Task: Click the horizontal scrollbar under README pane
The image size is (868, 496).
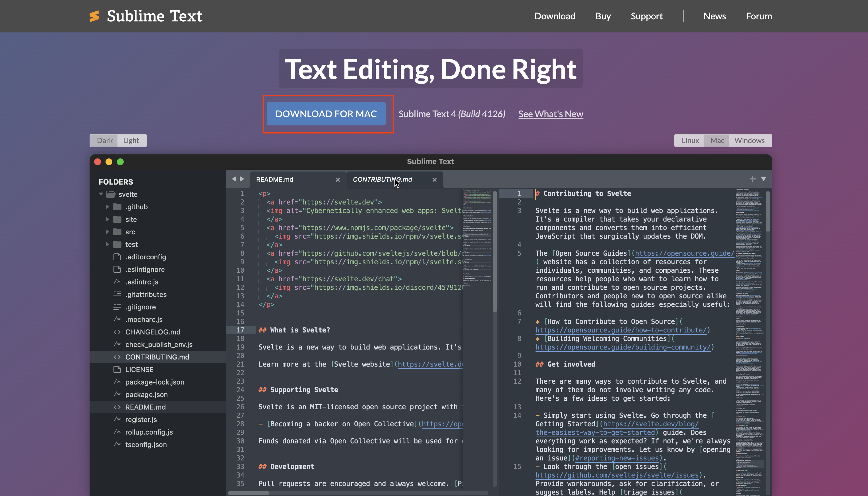Action: (x=248, y=493)
